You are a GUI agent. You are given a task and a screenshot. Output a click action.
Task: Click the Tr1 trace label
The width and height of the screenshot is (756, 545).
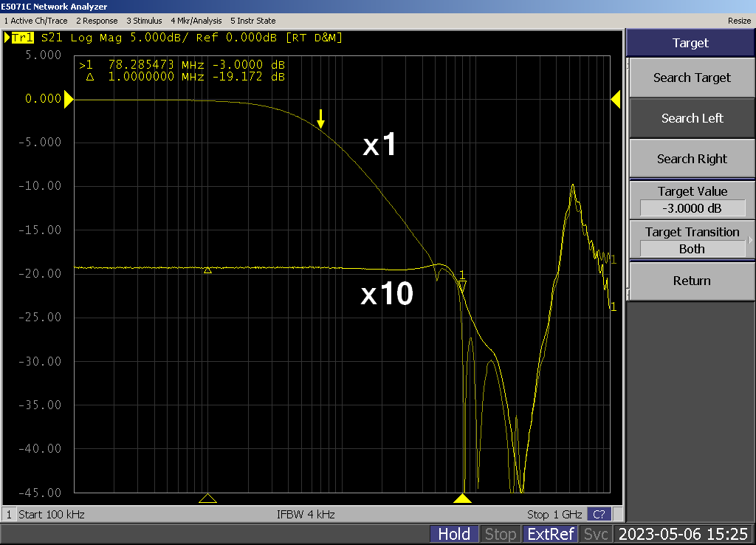(x=22, y=38)
